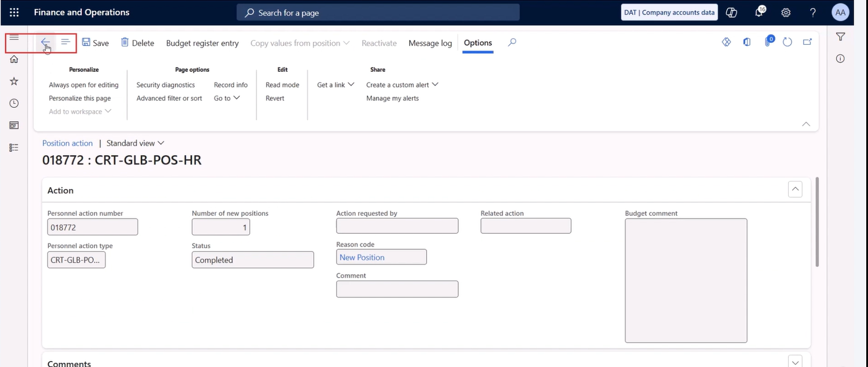868x367 pixels.
Task: Click the Personnel action type field
Action: tap(76, 260)
